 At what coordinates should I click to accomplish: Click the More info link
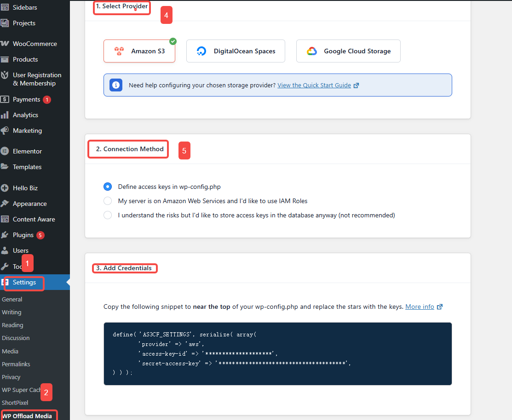pyautogui.click(x=420, y=306)
